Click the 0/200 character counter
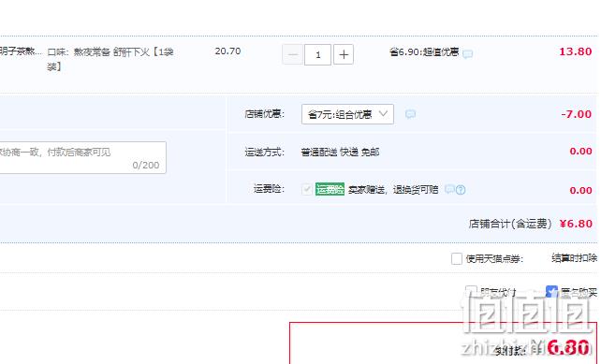601x364 pixels. tap(146, 165)
